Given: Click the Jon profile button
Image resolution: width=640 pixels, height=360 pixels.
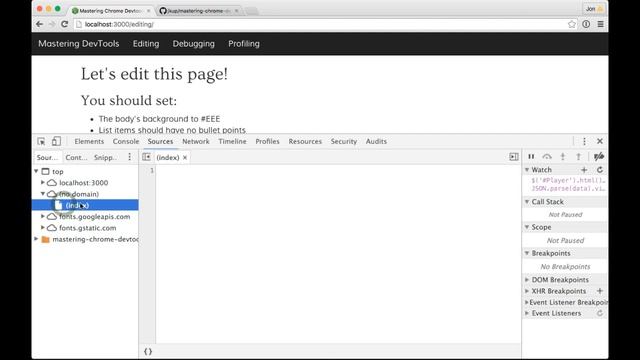Looking at the screenshot, I should tap(593, 9).
